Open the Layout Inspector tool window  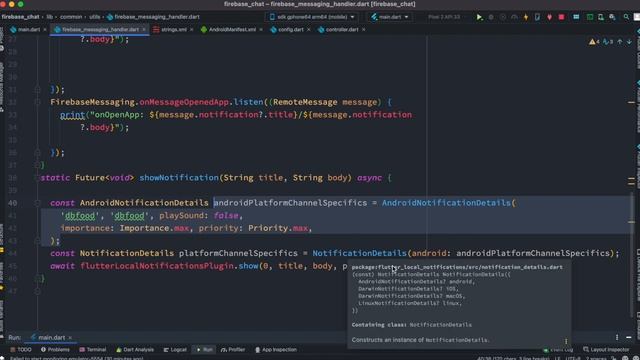point(606,350)
